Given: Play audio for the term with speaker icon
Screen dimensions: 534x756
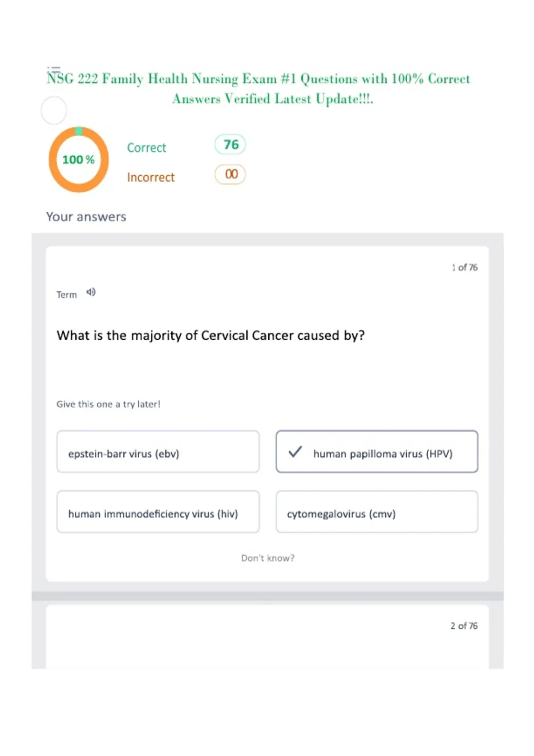Looking at the screenshot, I should [91, 292].
